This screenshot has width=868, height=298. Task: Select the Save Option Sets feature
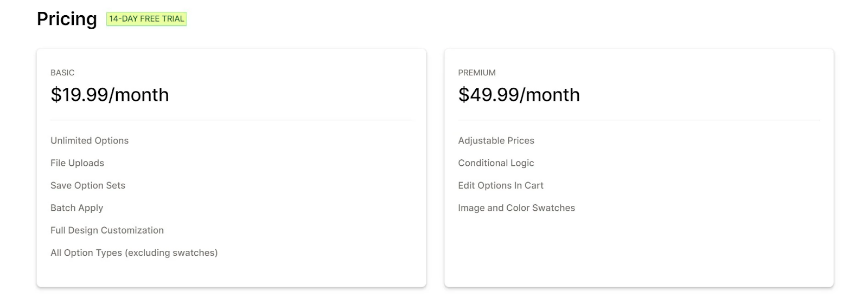tap(88, 185)
